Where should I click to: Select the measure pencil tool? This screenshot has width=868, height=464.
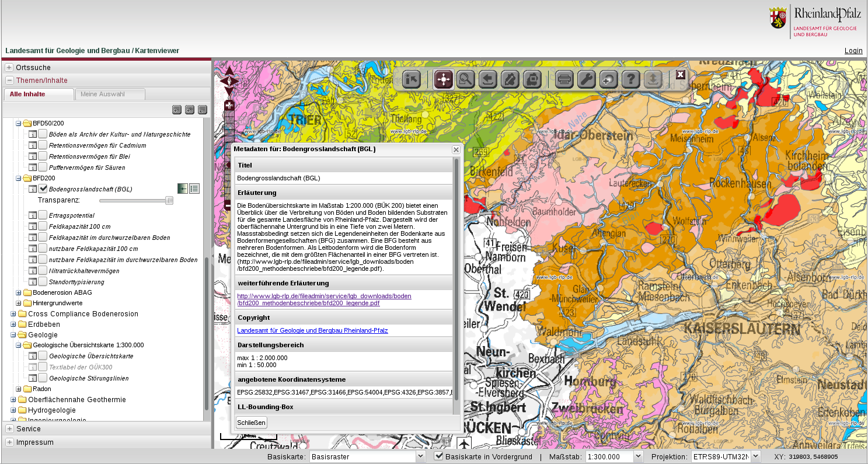[x=510, y=79]
